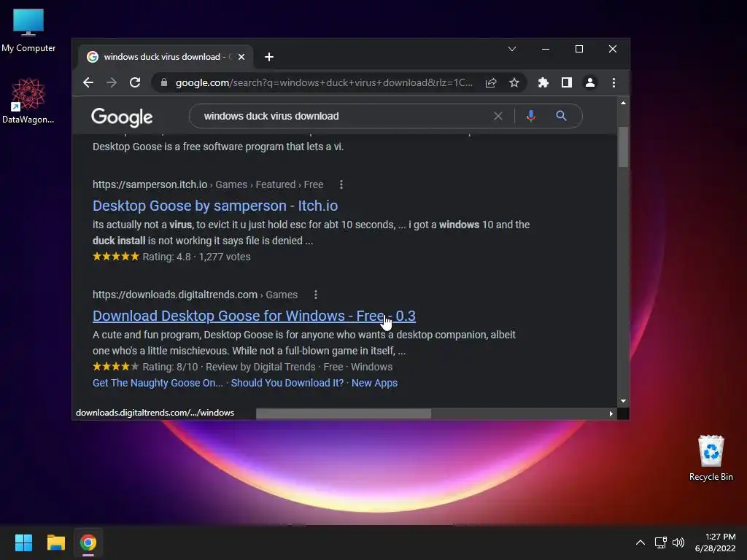This screenshot has width=747, height=560.
Task: Open network status tray icon
Action: click(661, 542)
